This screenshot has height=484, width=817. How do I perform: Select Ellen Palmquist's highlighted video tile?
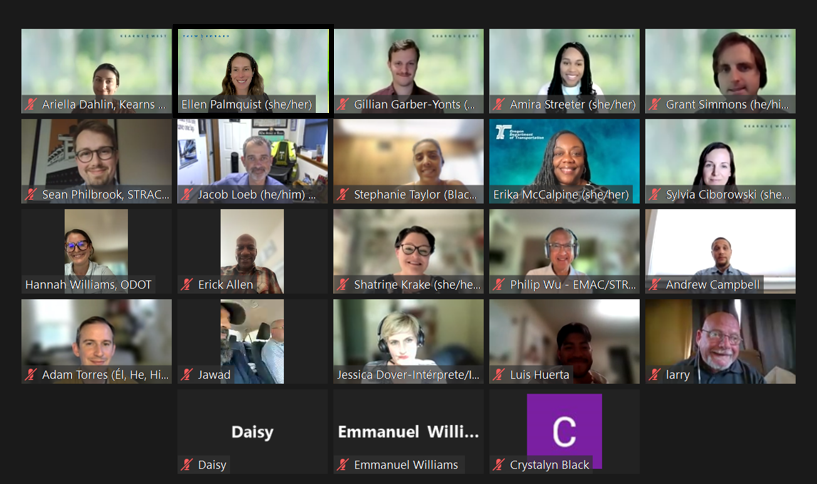click(x=253, y=71)
